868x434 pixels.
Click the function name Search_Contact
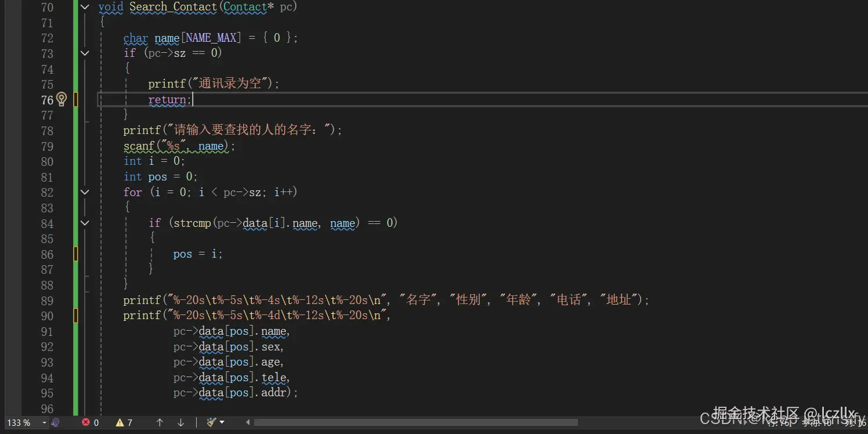173,7
